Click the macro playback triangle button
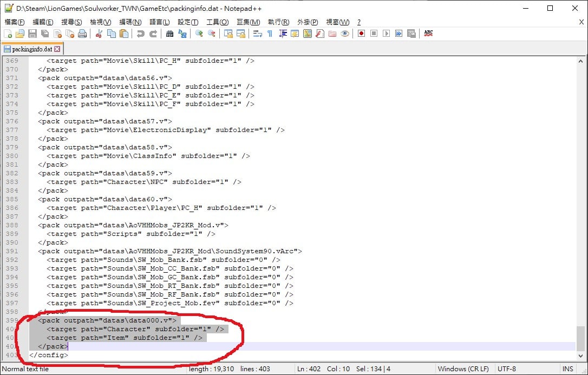 tap(386, 34)
